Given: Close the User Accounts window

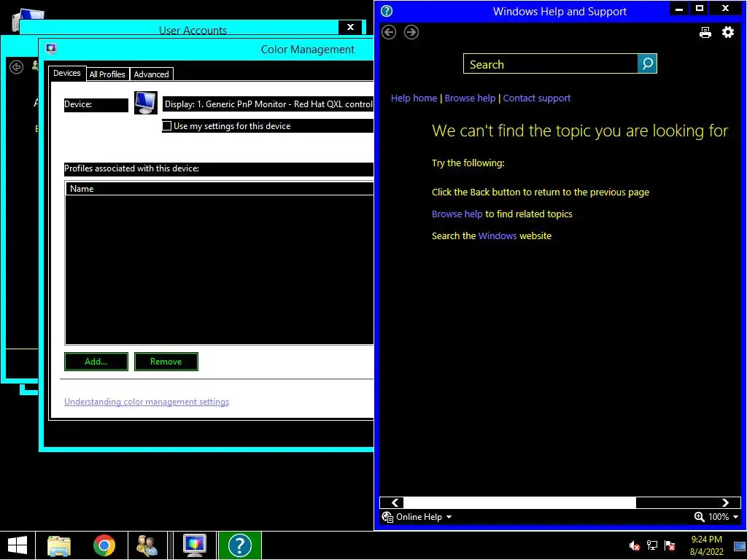Looking at the screenshot, I should tap(351, 28).
